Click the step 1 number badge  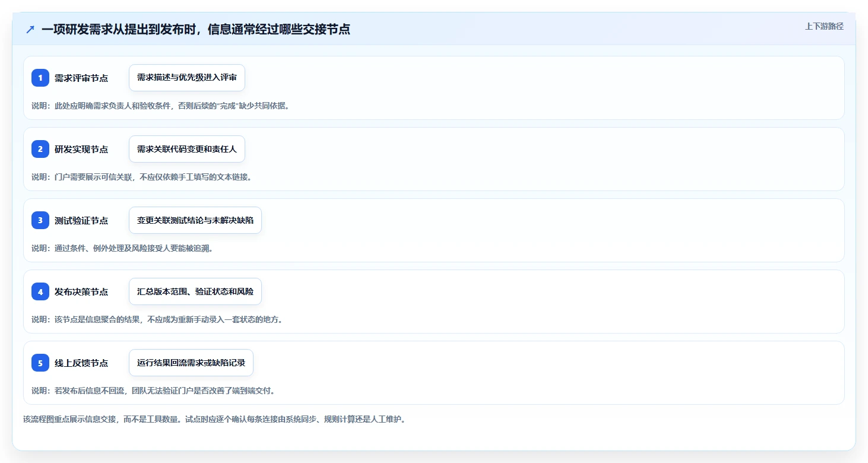point(40,78)
